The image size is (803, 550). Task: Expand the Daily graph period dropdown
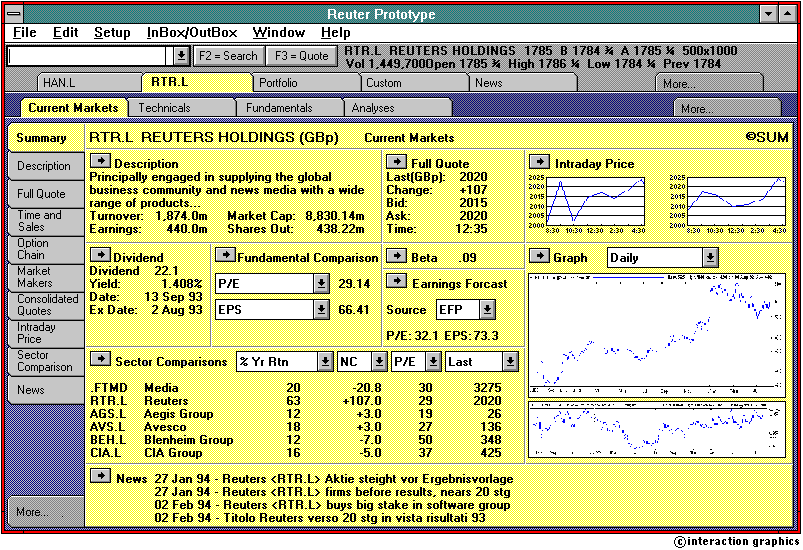709,258
